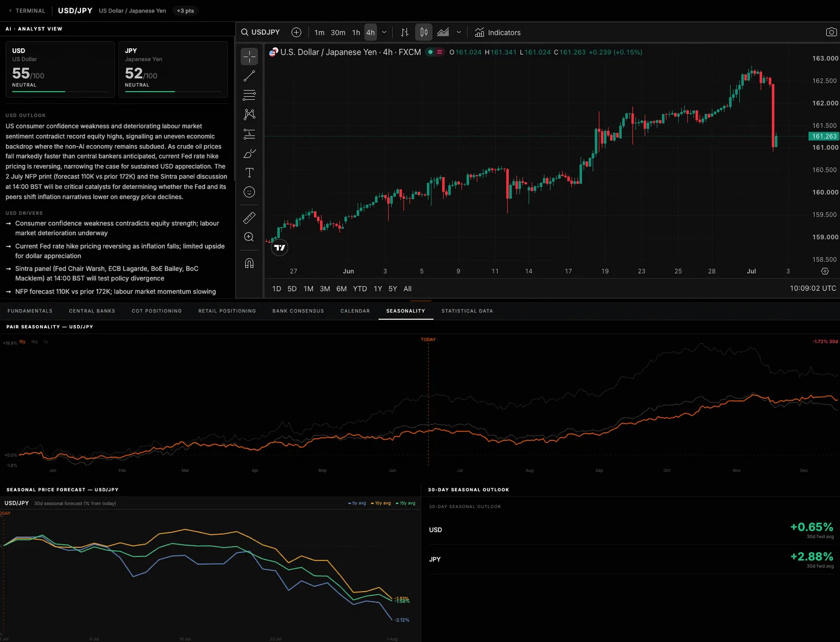840x642 pixels.
Task: Activate the zoom in tool
Action: click(249, 237)
